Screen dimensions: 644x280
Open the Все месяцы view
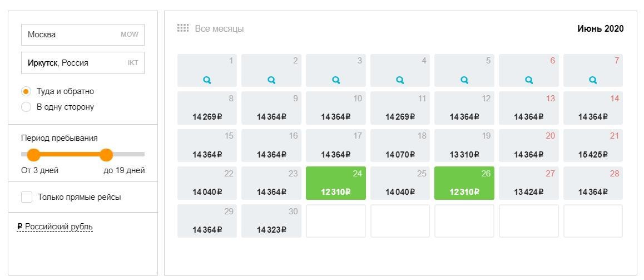click(219, 28)
